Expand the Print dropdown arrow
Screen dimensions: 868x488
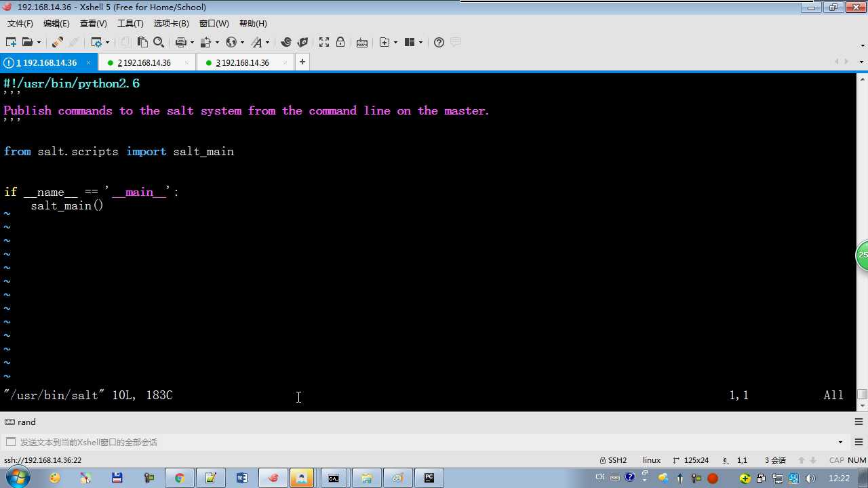[x=192, y=42]
